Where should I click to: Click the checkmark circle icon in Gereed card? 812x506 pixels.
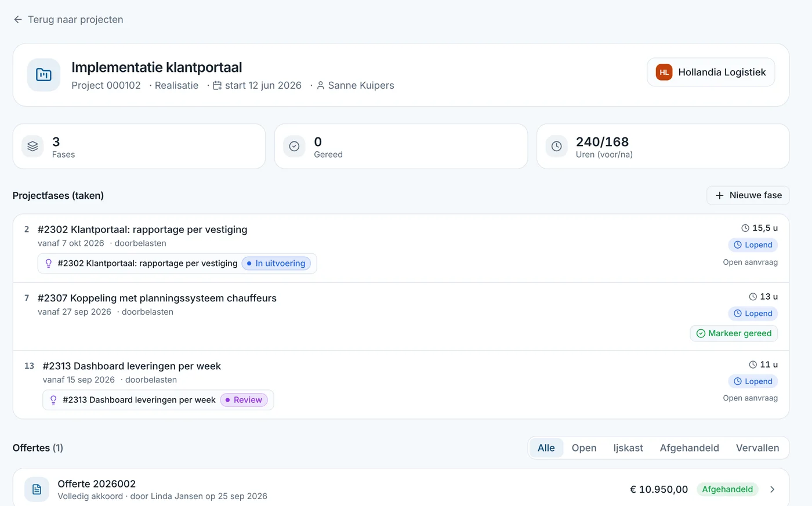[x=294, y=147]
